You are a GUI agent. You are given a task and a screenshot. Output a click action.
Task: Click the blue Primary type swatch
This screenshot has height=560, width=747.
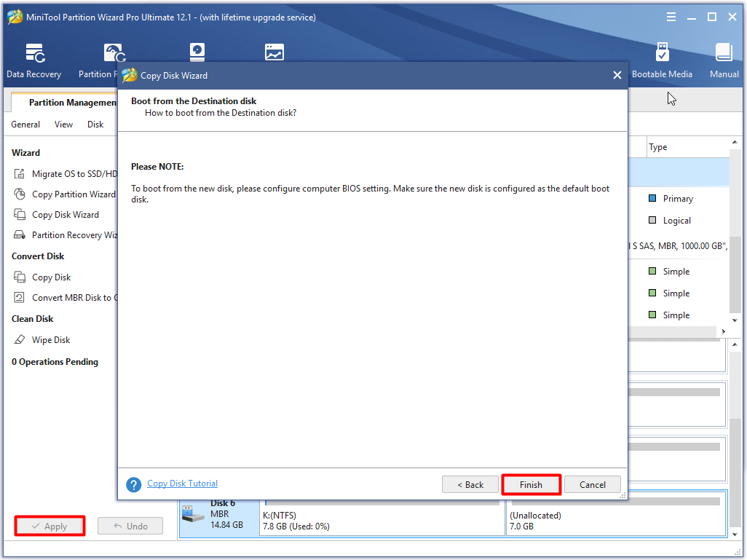[x=652, y=198]
